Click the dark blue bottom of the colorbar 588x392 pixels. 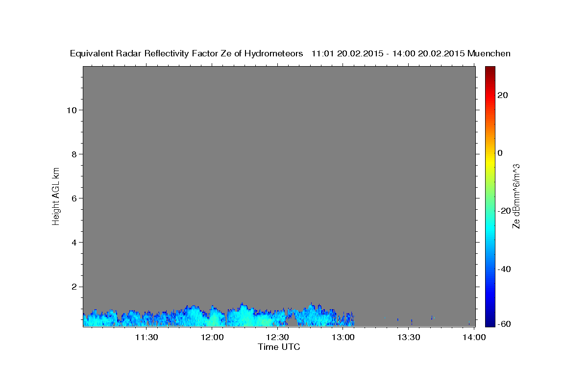(490, 322)
